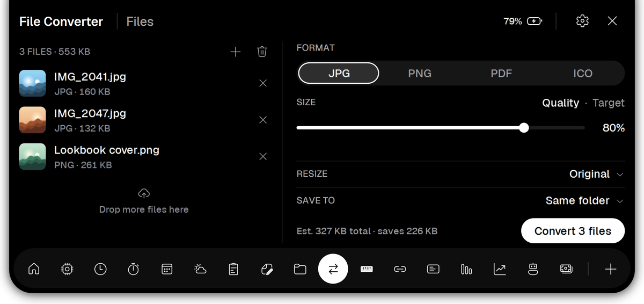Open the text card icon in dock

tap(433, 269)
